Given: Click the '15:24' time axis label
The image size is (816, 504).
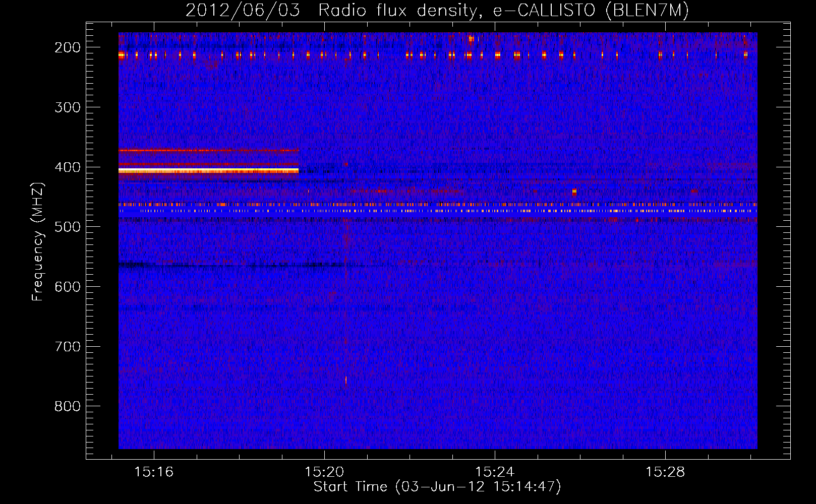Looking at the screenshot, I should pyautogui.click(x=495, y=472).
